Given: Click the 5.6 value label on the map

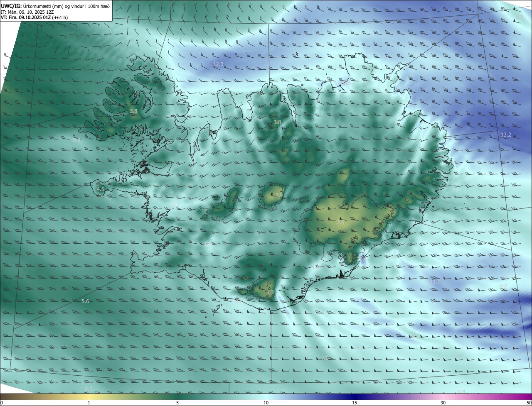Looking at the screenshot, I should click(85, 301).
